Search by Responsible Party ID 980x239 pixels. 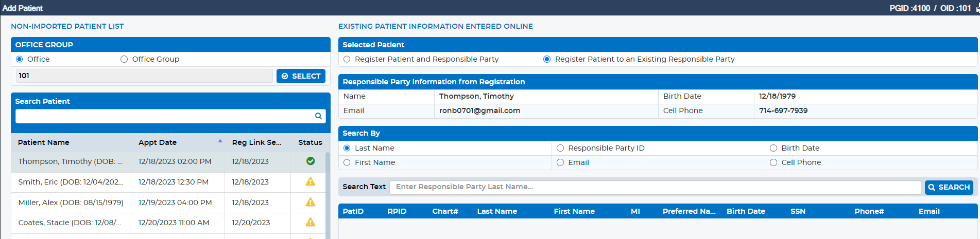tap(560, 148)
